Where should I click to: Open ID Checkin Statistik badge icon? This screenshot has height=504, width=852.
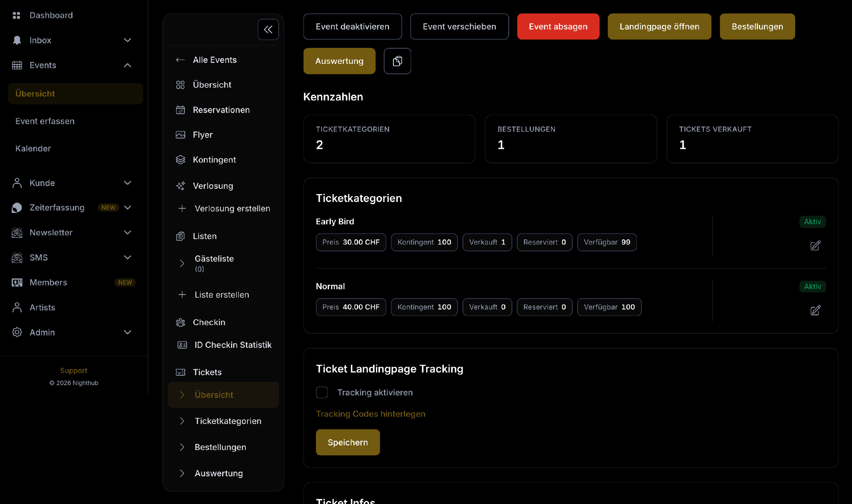click(x=182, y=345)
